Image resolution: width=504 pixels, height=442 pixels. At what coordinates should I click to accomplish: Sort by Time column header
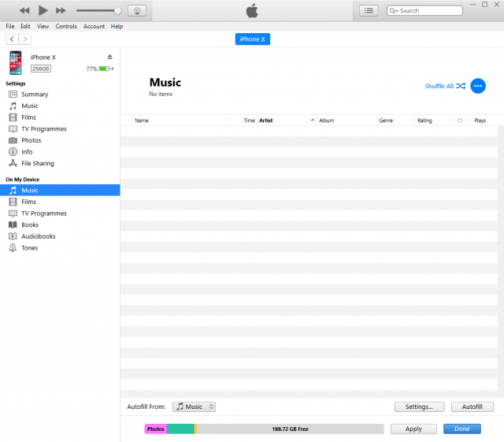pyautogui.click(x=243, y=121)
